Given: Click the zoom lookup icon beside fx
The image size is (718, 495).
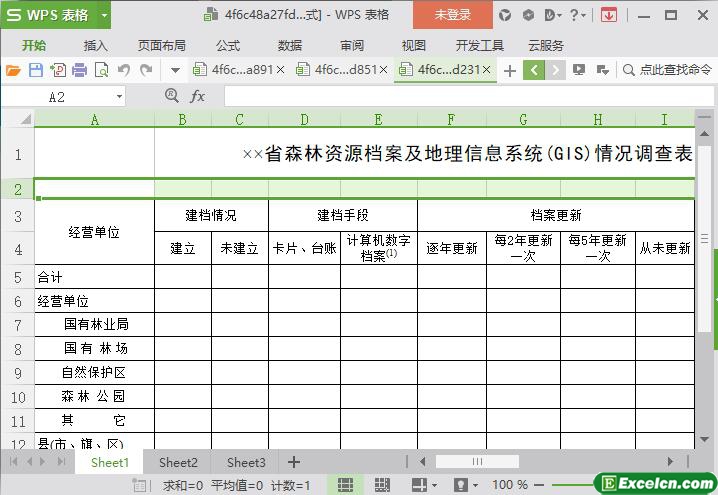Looking at the screenshot, I should click(x=171, y=96).
